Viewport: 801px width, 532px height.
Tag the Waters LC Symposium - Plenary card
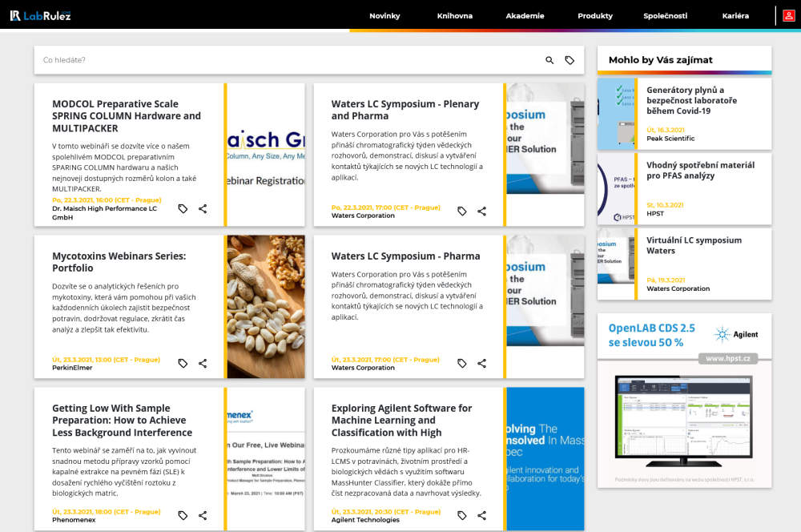click(x=462, y=211)
